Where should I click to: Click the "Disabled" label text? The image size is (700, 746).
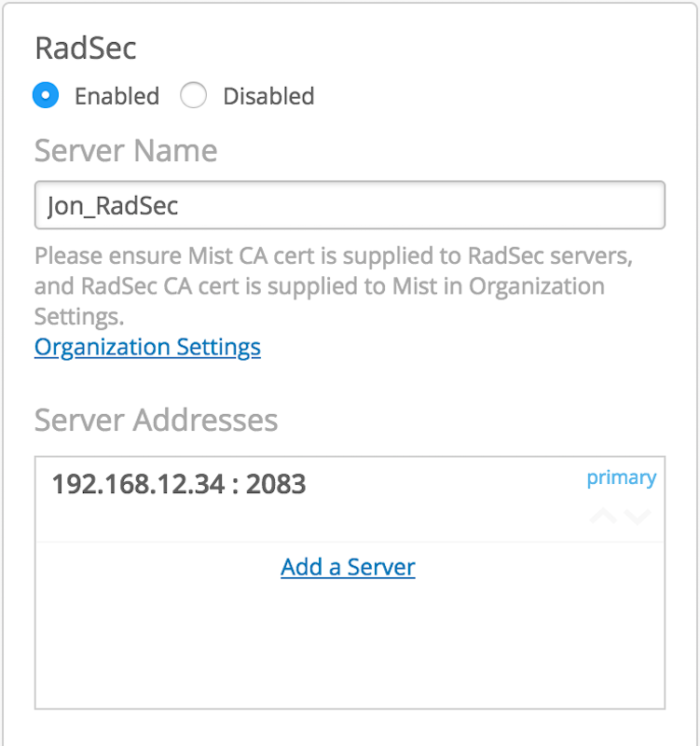click(268, 96)
